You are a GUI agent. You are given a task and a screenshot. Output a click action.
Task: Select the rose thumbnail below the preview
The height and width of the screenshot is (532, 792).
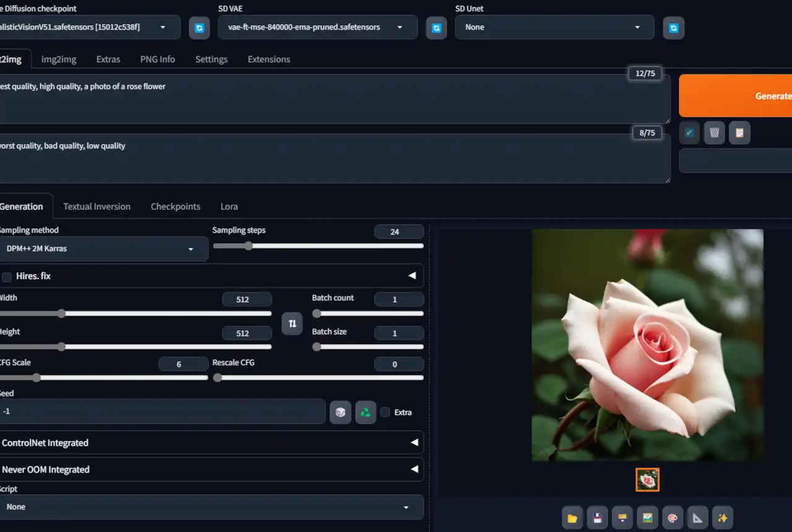pyautogui.click(x=647, y=480)
